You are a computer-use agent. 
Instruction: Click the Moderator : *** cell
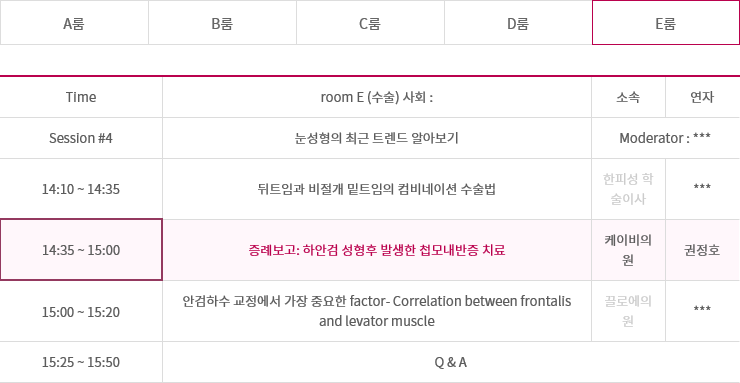[665, 138]
